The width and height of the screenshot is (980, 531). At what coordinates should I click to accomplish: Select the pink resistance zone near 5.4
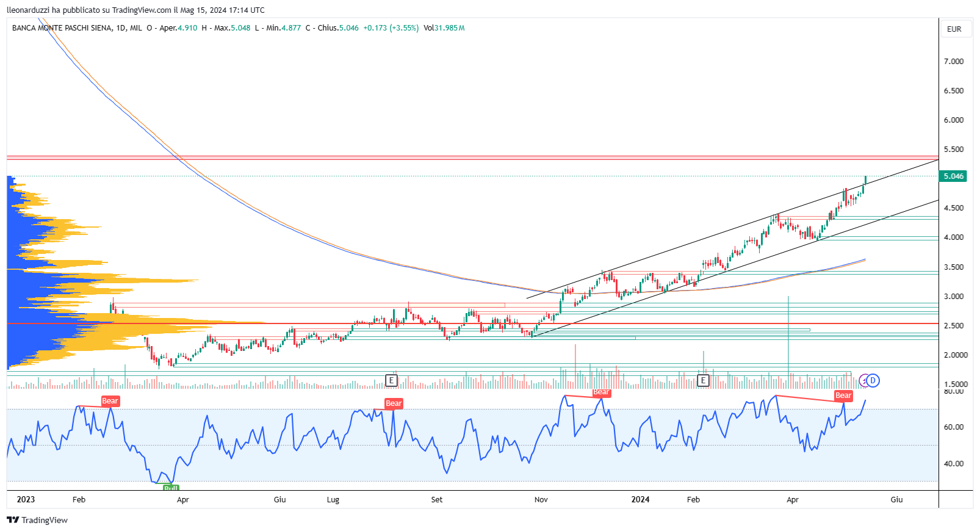(472, 158)
